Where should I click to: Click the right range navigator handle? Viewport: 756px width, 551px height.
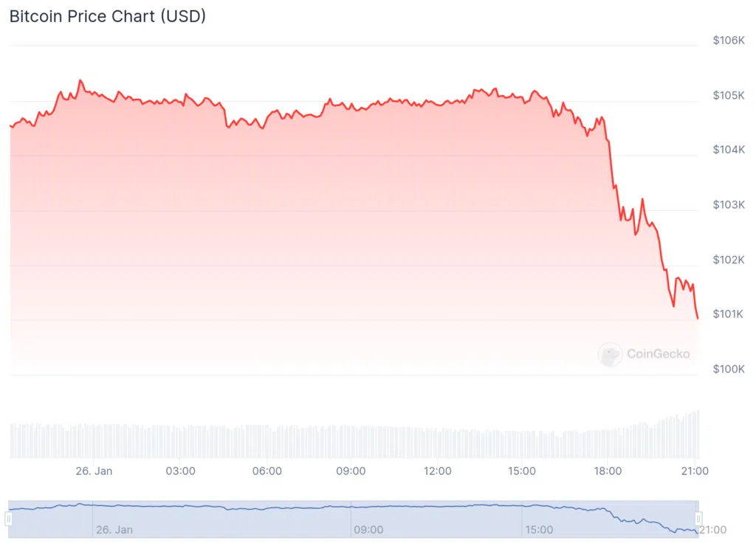point(698,519)
